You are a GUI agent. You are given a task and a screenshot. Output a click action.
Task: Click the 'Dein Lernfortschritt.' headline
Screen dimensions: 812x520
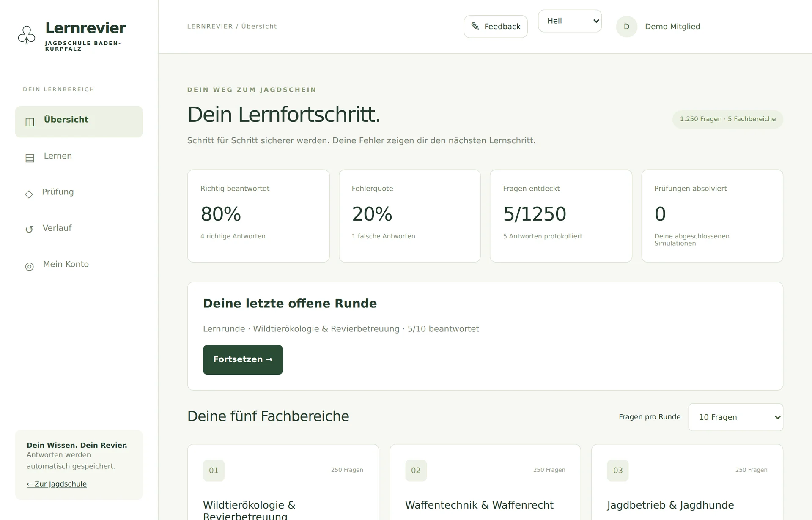pyautogui.click(x=284, y=115)
